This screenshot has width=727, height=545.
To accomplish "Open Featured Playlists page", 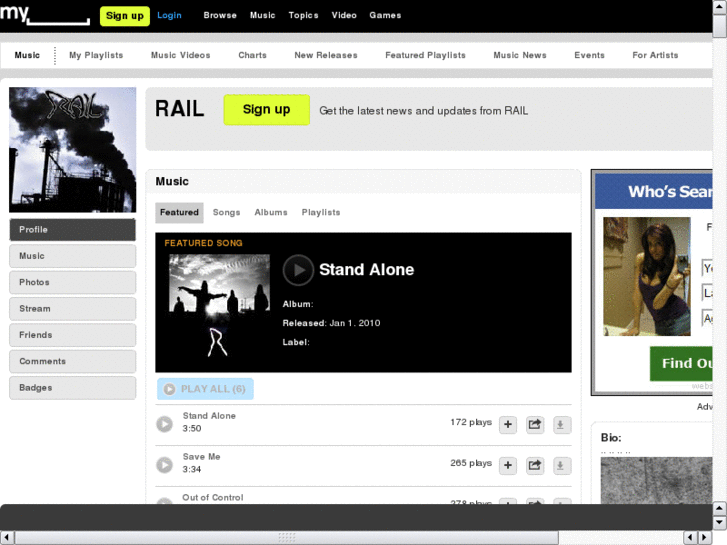I will click(425, 55).
